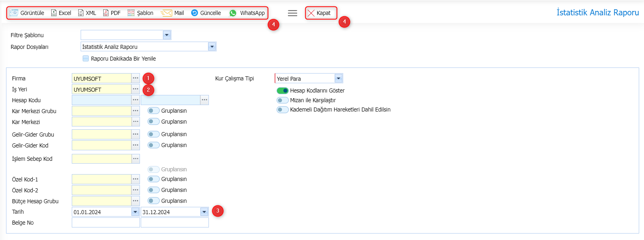Image resolution: width=644 pixels, height=240 pixels.
Task: Open Kar Merkezi lookup button
Action: tap(135, 122)
